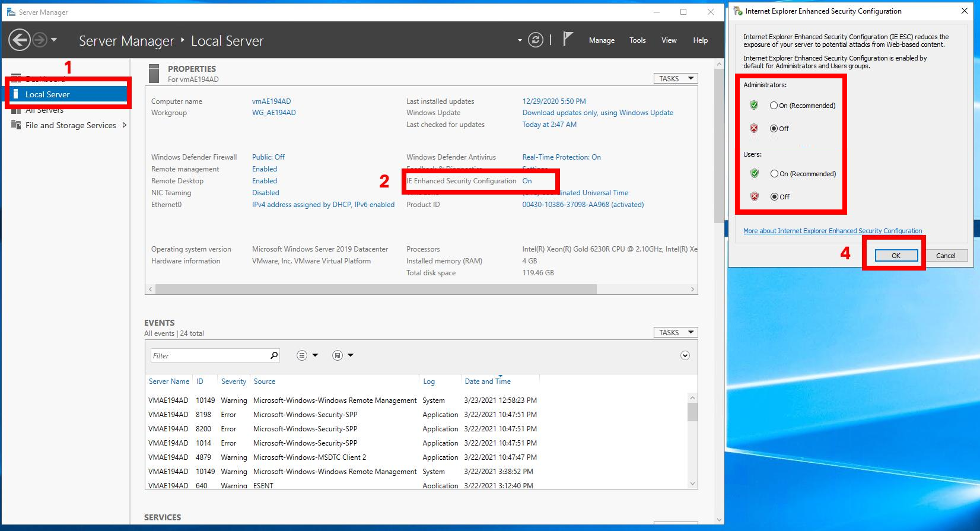Sort events by Log column
Viewport: 980px width, 531px height.
[x=429, y=381]
